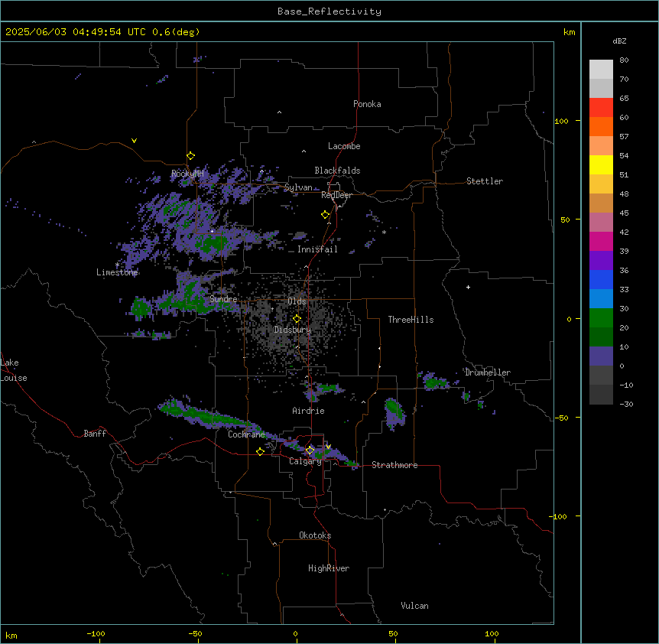Pick the red swatch in dBZ legend

(601, 107)
